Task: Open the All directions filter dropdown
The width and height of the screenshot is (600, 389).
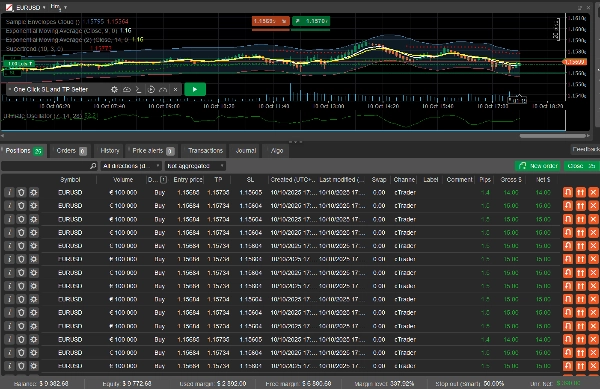Action: pos(131,166)
